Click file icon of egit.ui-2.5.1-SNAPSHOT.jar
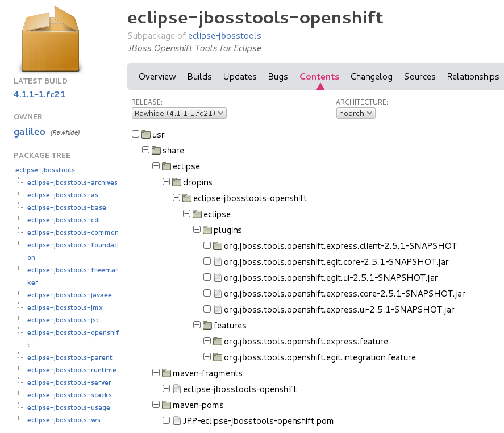This screenshot has width=504, height=433. (x=218, y=277)
